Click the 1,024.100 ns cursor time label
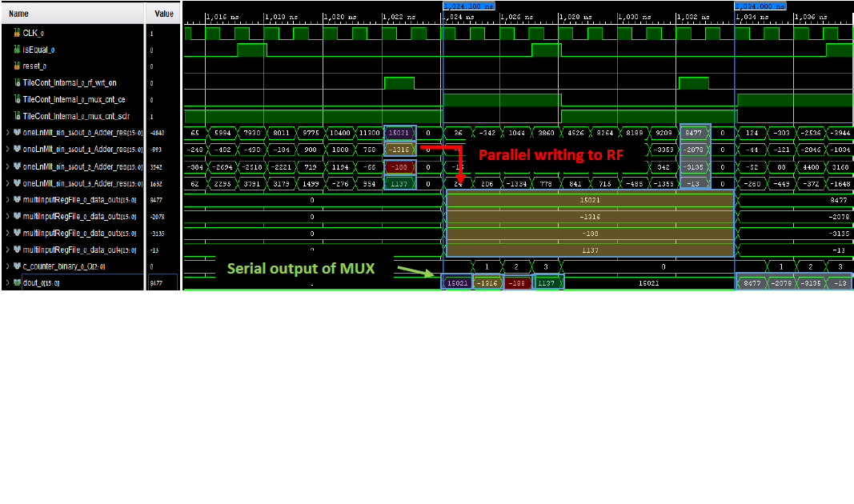 (467, 6)
